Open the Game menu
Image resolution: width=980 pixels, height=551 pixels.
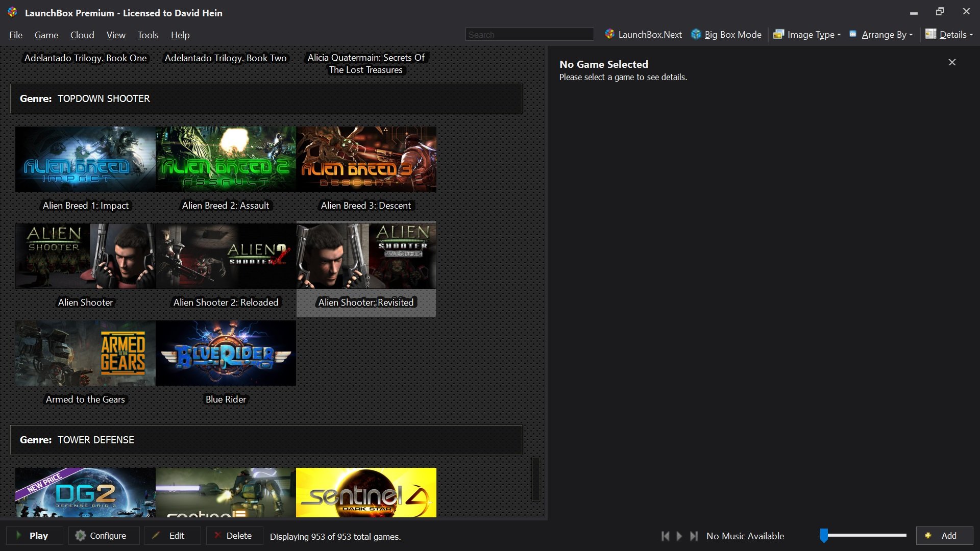[x=46, y=35]
